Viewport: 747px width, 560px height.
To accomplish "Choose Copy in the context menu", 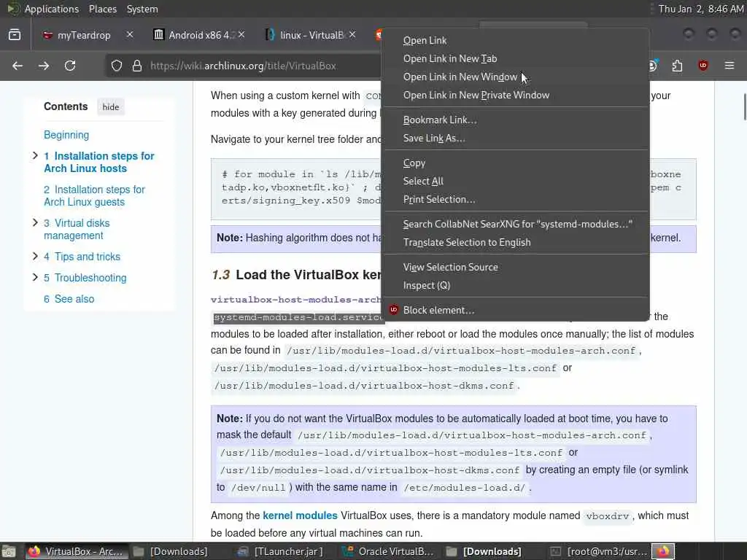I will point(516,163).
